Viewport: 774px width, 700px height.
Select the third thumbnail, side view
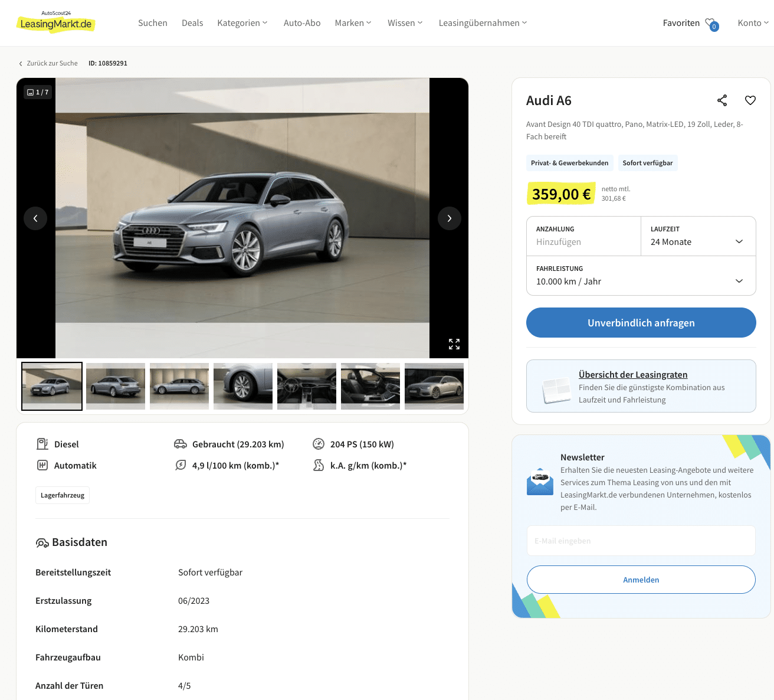(x=179, y=386)
